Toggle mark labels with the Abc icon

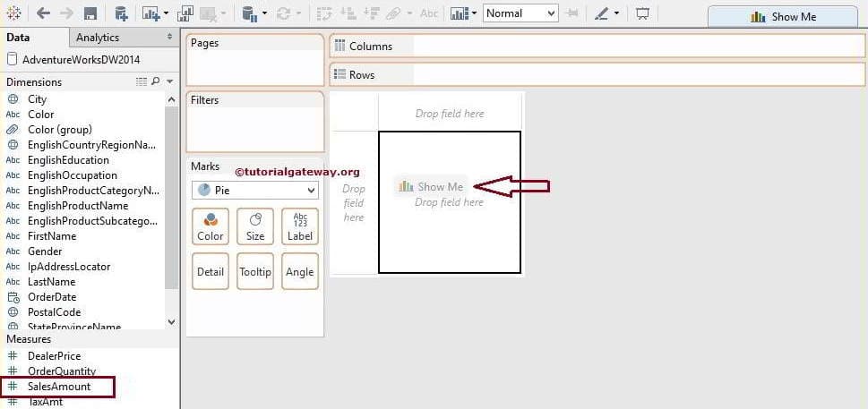pos(429,13)
